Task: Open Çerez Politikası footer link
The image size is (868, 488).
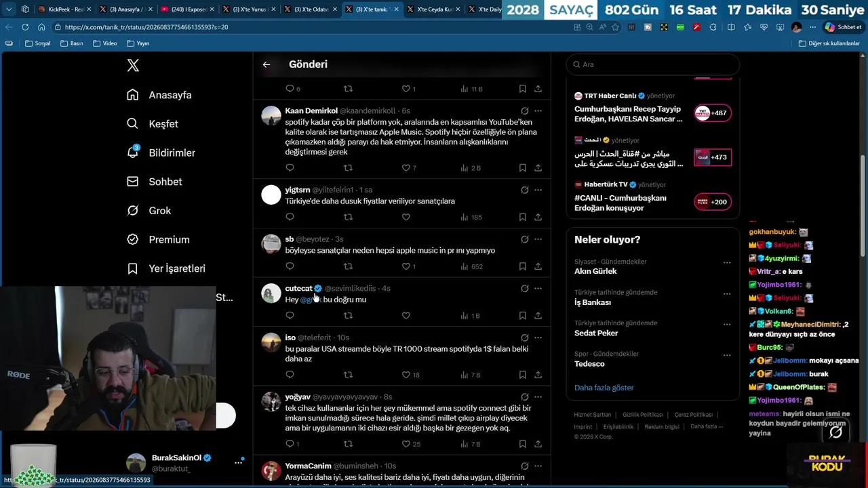Action: (693, 415)
